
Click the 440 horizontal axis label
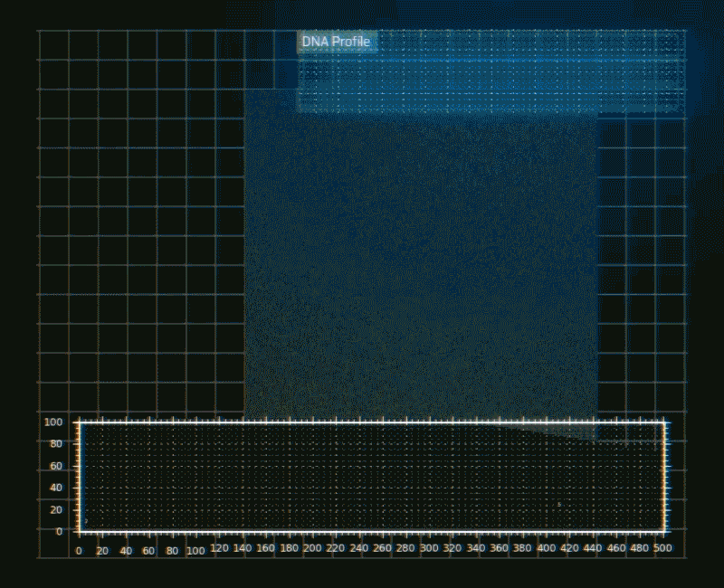(593, 548)
